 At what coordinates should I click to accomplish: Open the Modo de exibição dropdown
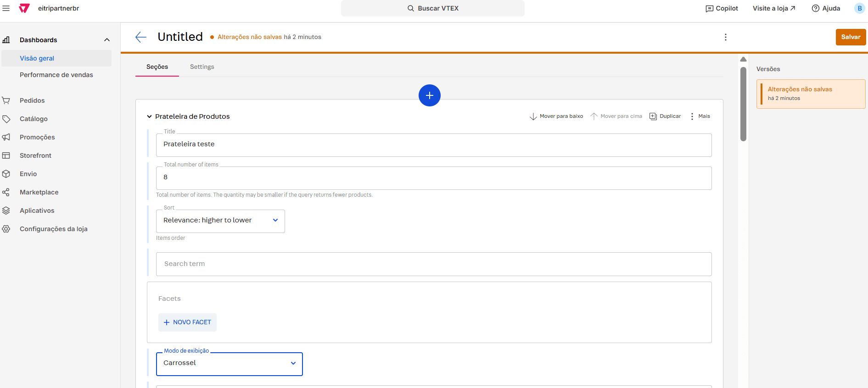[x=229, y=363]
